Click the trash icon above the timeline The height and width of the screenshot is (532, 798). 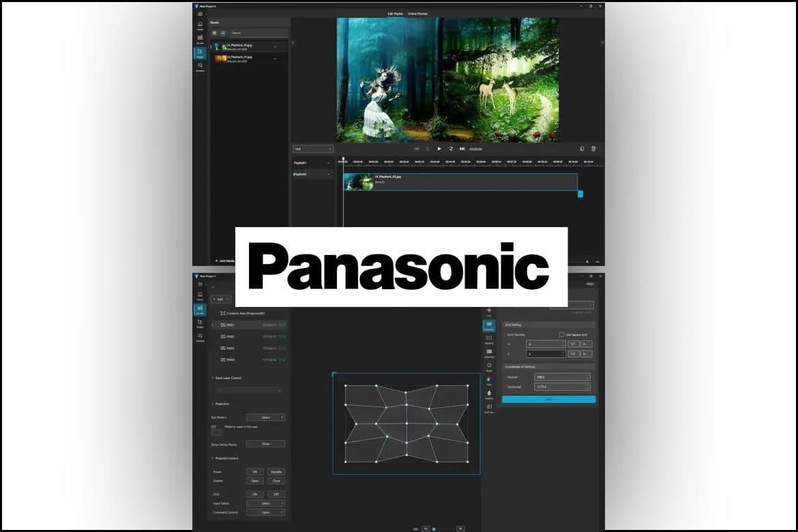[x=593, y=149]
